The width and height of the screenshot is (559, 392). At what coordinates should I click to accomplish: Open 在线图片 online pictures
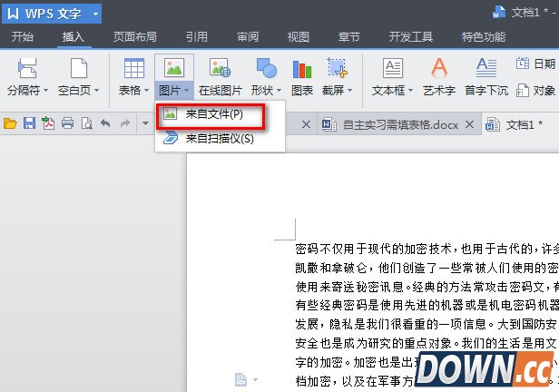pyautogui.click(x=221, y=77)
